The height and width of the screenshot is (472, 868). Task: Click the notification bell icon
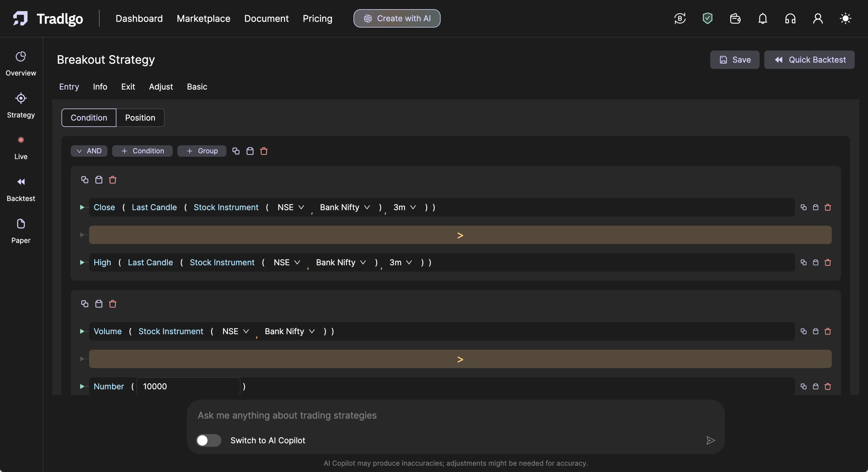click(763, 19)
